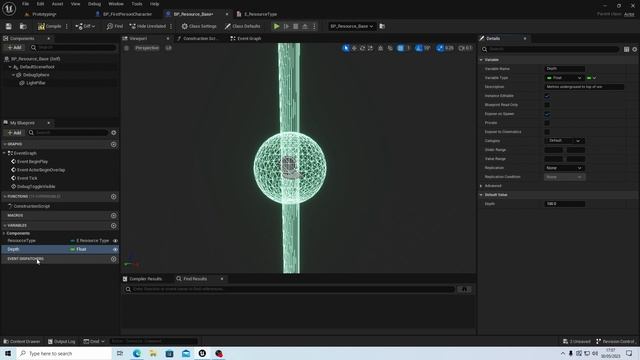Open the viewport options hamburger menu
The width and height of the screenshot is (640, 360).
tap(127, 48)
